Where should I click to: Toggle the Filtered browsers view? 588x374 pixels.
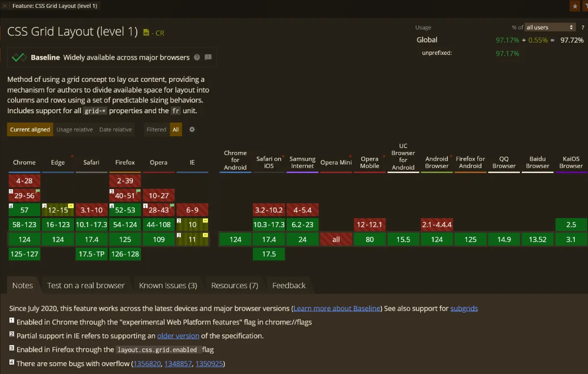(x=156, y=129)
